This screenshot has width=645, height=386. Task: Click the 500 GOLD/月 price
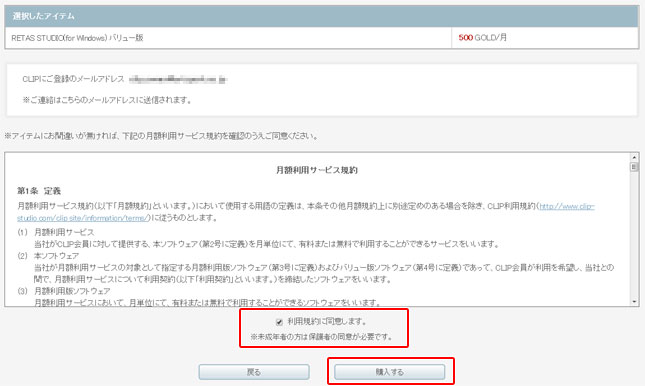pyautogui.click(x=483, y=37)
